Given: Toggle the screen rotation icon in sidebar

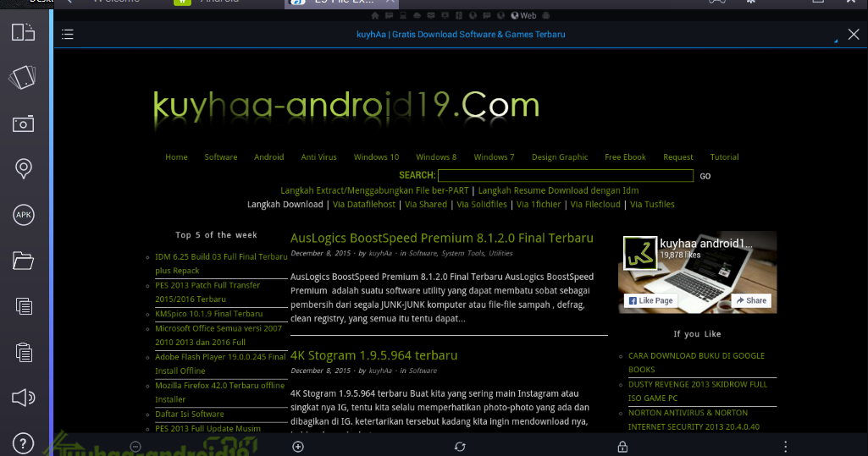Looking at the screenshot, I should [x=23, y=32].
